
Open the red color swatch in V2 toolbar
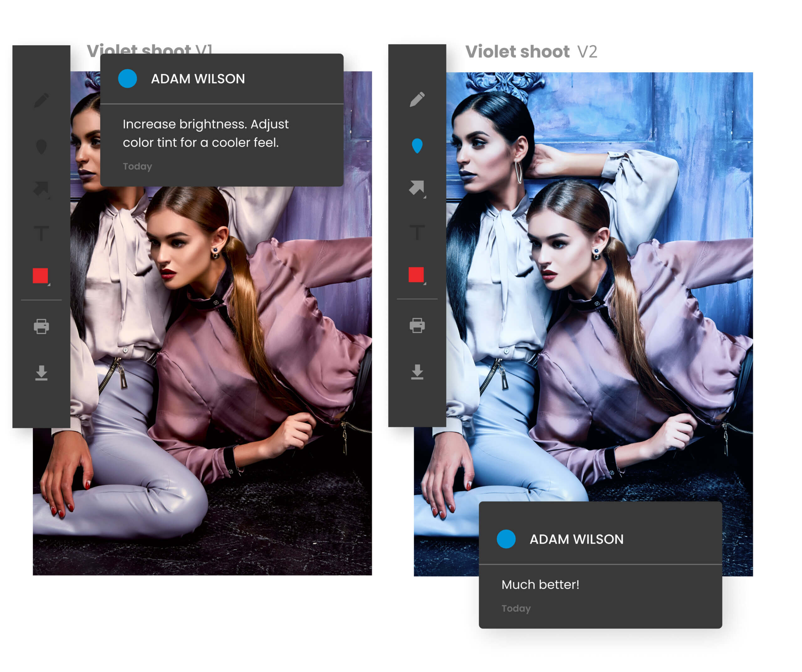(416, 274)
